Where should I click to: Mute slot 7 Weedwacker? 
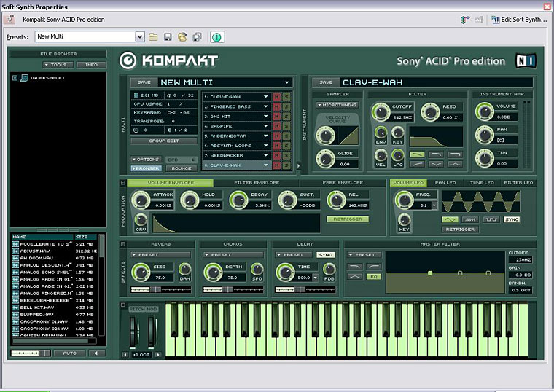(x=277, y=155)
